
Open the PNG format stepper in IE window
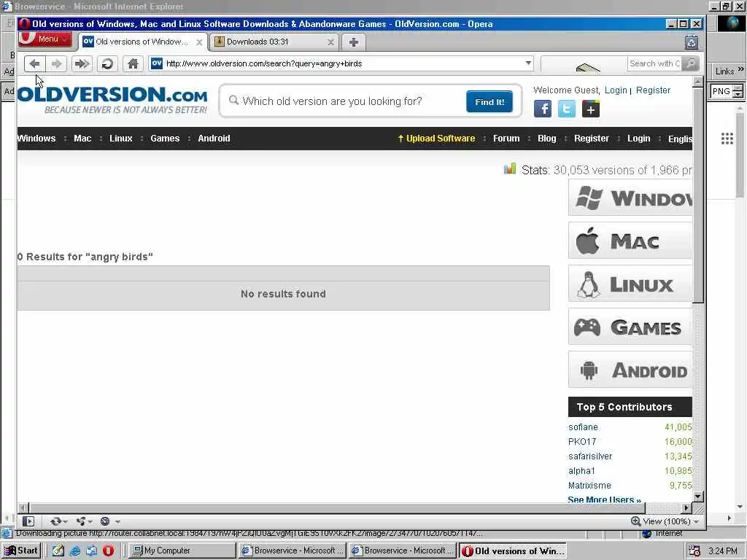coord(738,91)
